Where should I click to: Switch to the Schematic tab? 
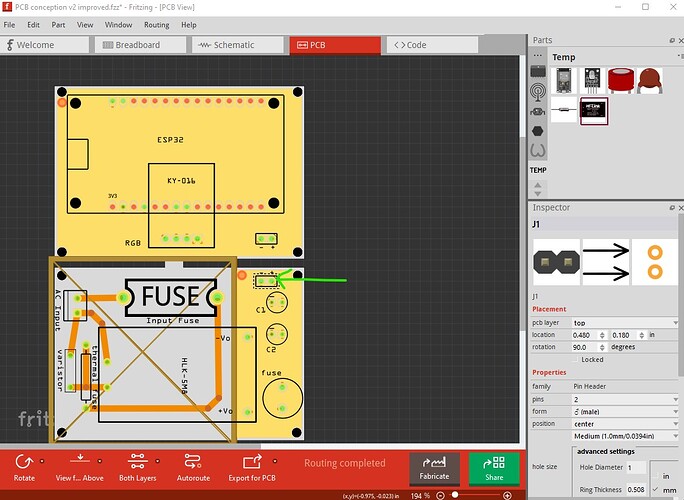pos(238,45)
